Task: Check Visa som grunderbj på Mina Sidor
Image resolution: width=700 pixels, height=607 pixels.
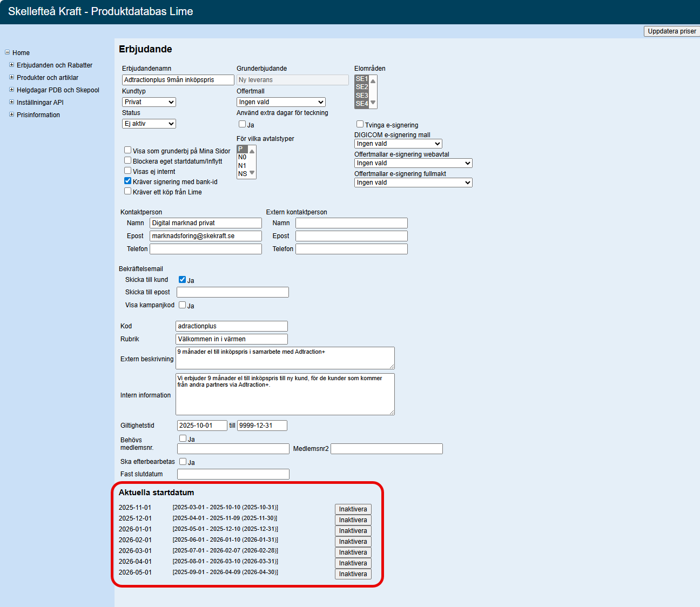Action: click(128, 150)
